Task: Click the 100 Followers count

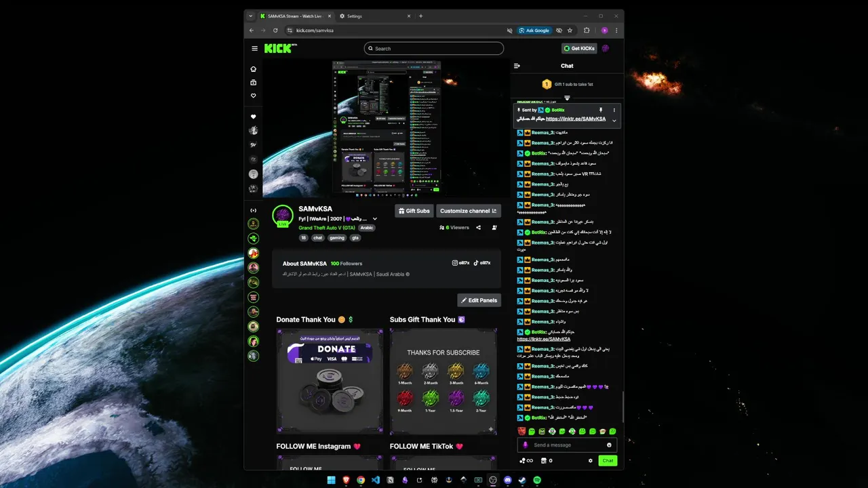Action: pos(347,264)
